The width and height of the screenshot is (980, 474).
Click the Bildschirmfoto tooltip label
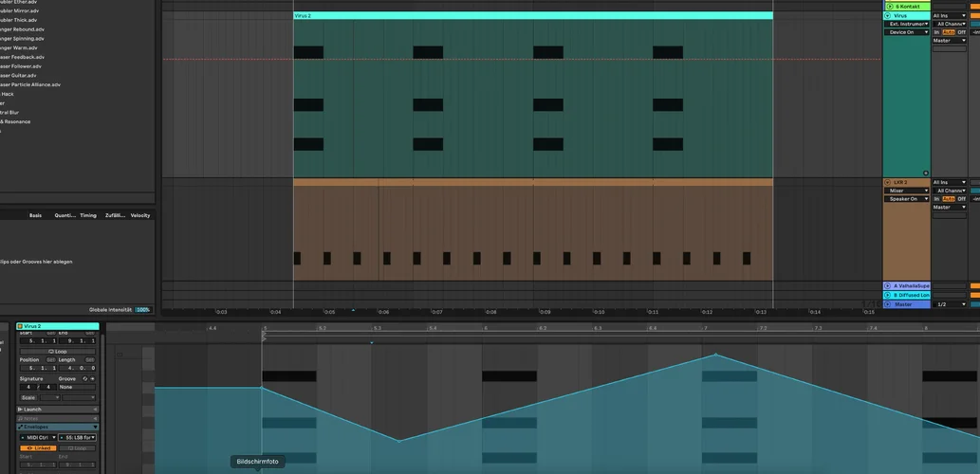(257, 462)
